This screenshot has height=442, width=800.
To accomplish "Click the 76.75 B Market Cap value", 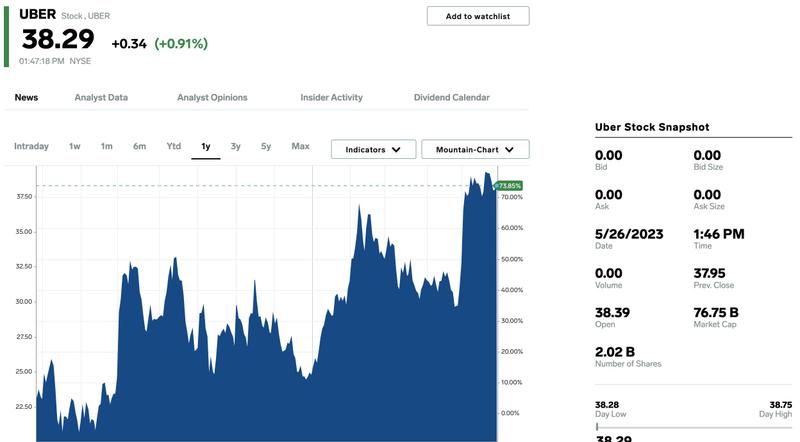I will click(x=716, y=312).
